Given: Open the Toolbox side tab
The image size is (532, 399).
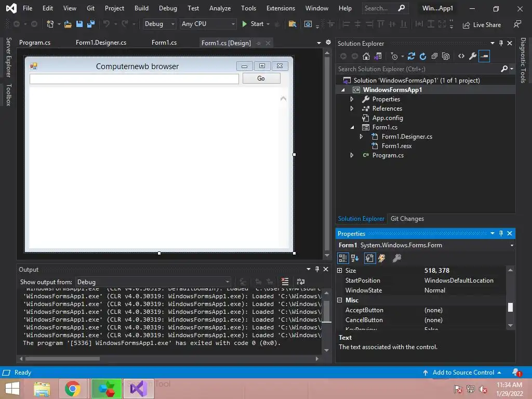Looking at the screenshot, I should (x=8, y=95).
